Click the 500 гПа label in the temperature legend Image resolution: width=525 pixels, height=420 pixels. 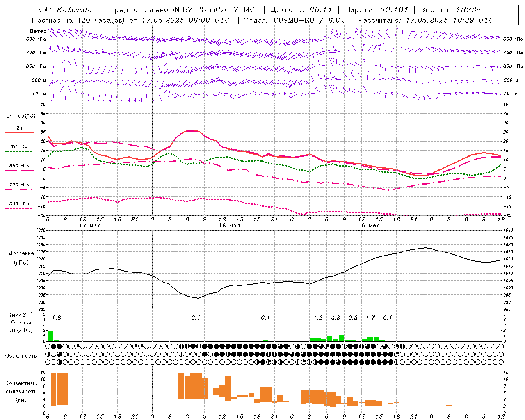click(19, 204)
